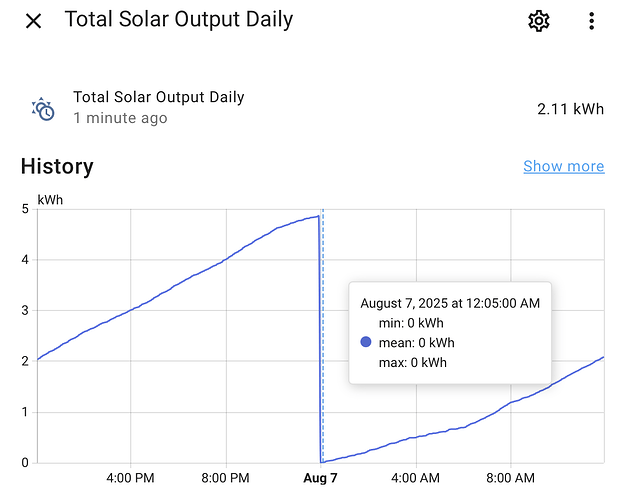Click the '1 minute ago' timestamp
The width and height of the screenshot is (623, 500).
[x=120, y=118]
